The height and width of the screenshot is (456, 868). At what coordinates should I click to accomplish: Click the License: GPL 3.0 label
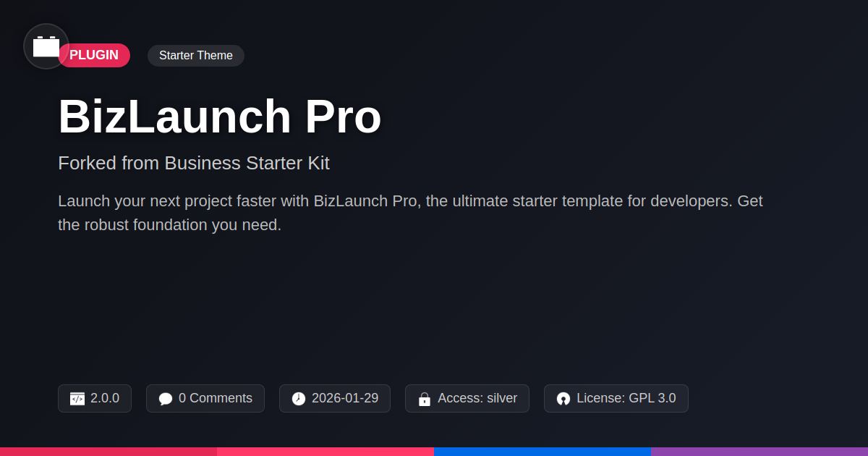pos(626,398)
